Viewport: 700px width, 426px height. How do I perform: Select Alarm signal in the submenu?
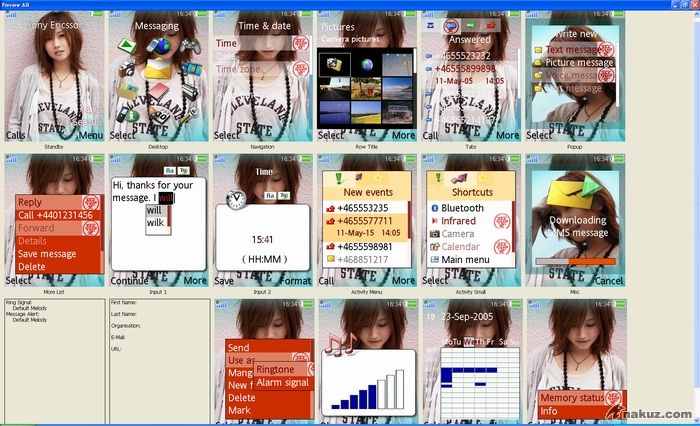(283, 383)
